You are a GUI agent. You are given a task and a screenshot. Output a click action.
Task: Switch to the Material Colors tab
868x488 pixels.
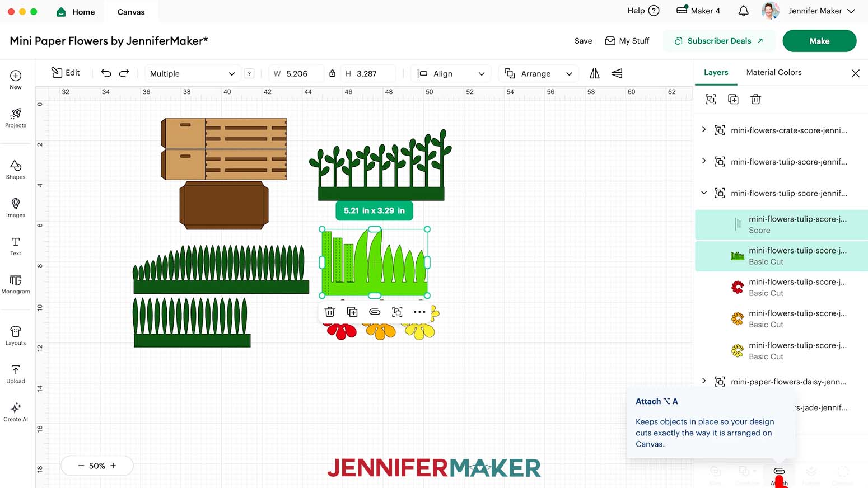774,72
